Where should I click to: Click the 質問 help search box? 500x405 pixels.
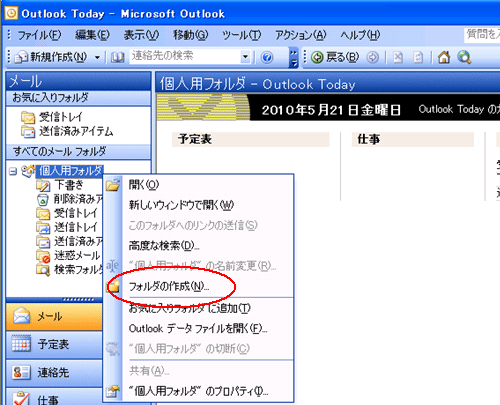(x=482, y=34)
